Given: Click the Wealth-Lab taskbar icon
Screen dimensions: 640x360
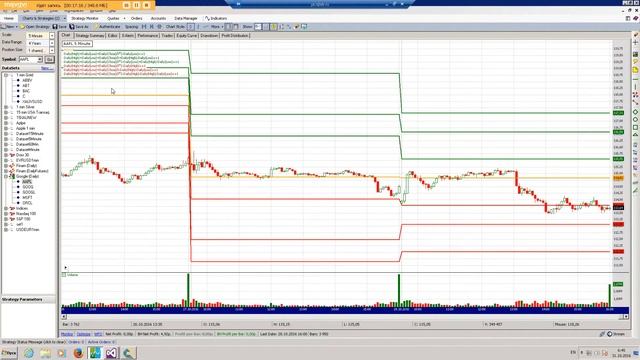Looking at the screenshot, I should pyautogui.click(x=95, y=353).
